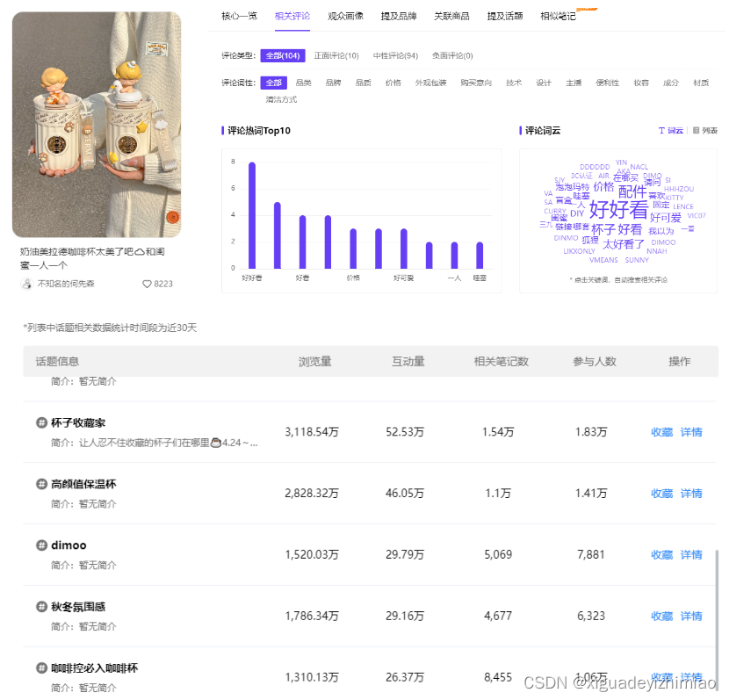Click the author avatar beside 不知名的何先森
The height and width of the screenshot is (700, 729).
[x=26, y=284]
